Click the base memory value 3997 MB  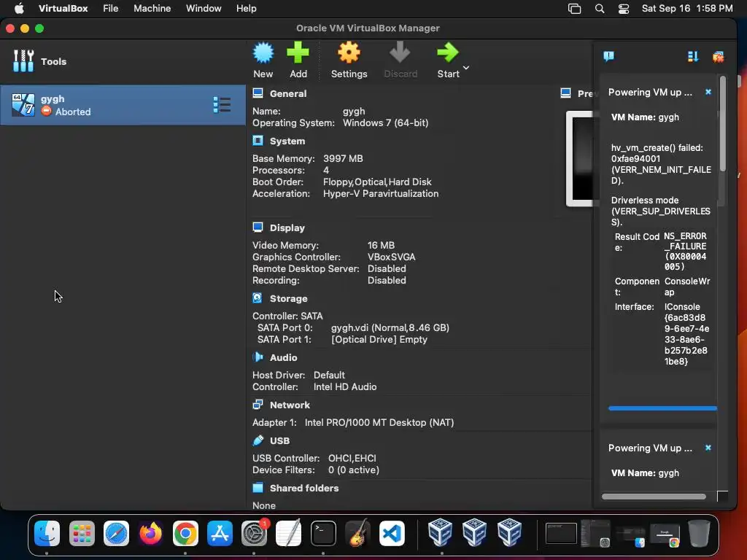pos(343,158)
